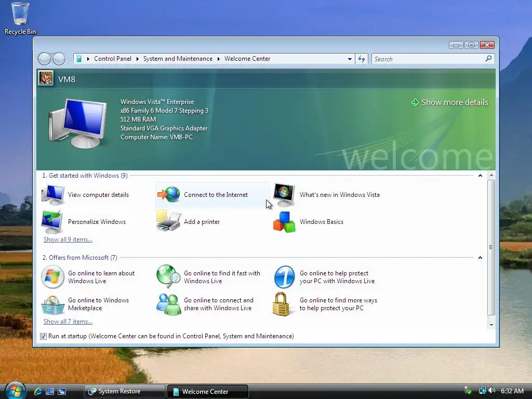Open recent pages dropdown next to navigation buttons
The height and width of the screenshot is (399, 532).
click(69, 59)
